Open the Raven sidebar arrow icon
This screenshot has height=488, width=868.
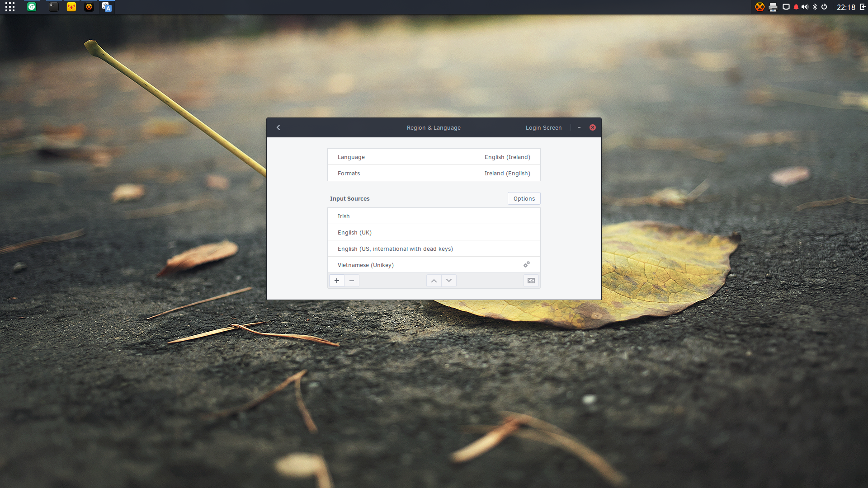click(863, 7)
